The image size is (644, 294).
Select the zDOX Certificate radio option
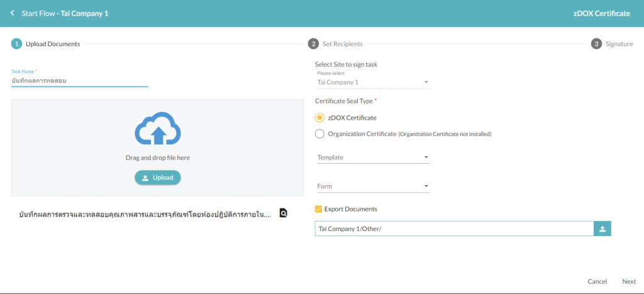319,118
